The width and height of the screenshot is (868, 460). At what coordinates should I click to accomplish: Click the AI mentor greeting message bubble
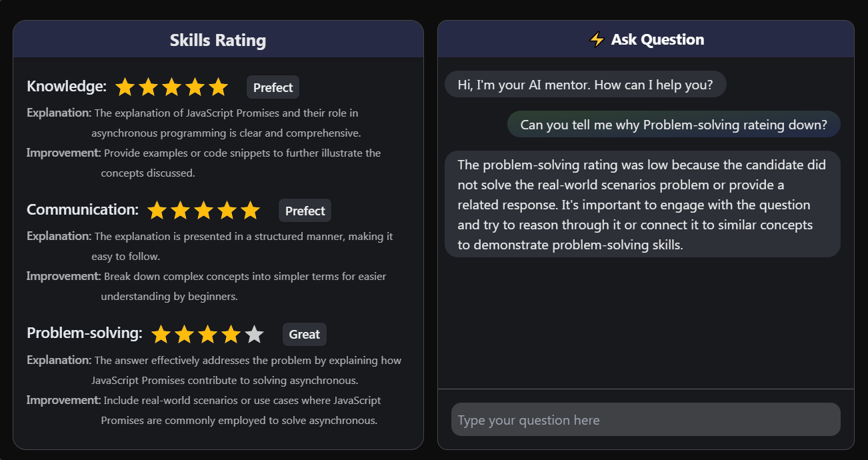tap(585, 85)
